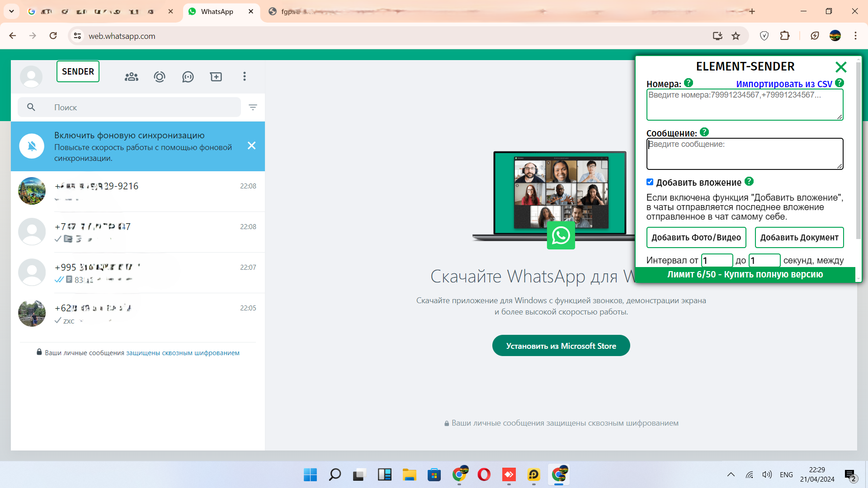The height and width of the screenshot is (488, 868).
Task: Bookmark this page star icon
Action: coord(736,36)
